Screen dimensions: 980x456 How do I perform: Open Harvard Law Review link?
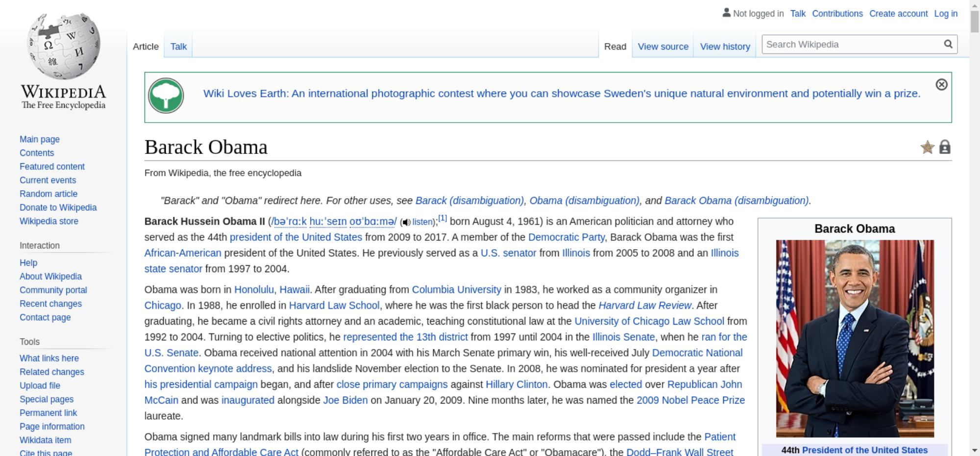pyautogui.click(x=645, y=305)
